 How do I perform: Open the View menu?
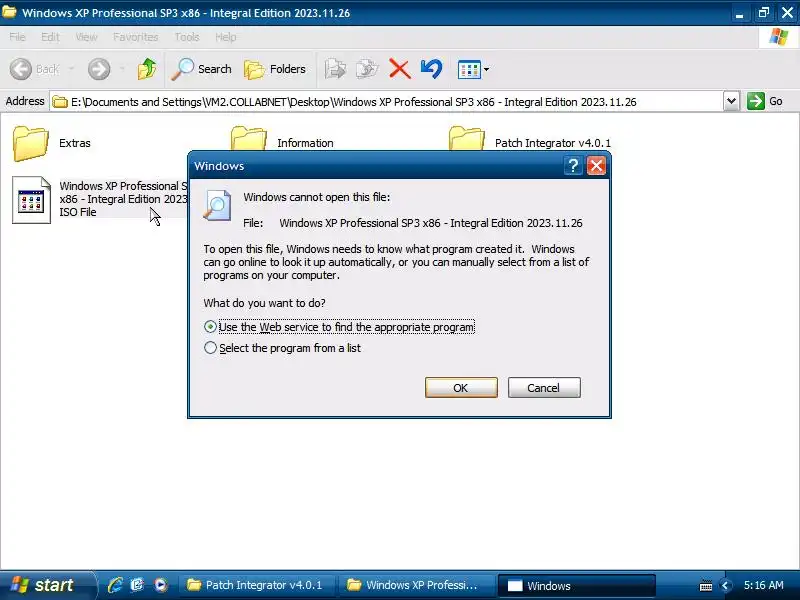86,37
